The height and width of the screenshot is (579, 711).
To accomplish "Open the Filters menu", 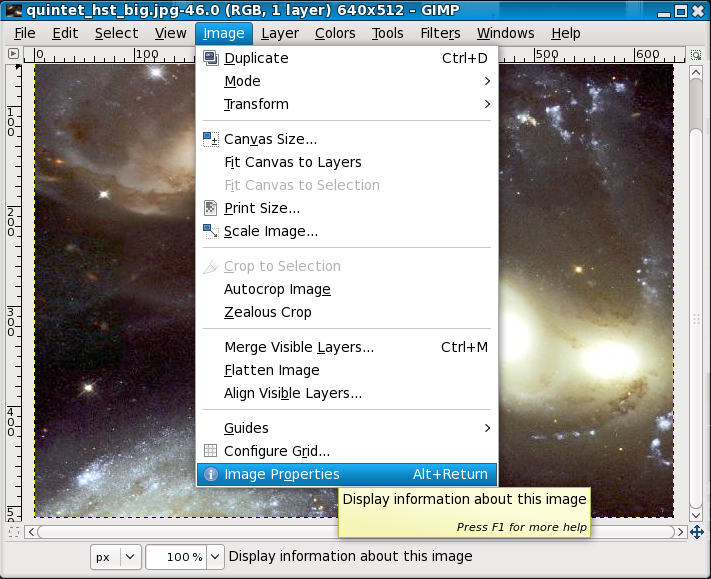I will click(x=440, y=33).
